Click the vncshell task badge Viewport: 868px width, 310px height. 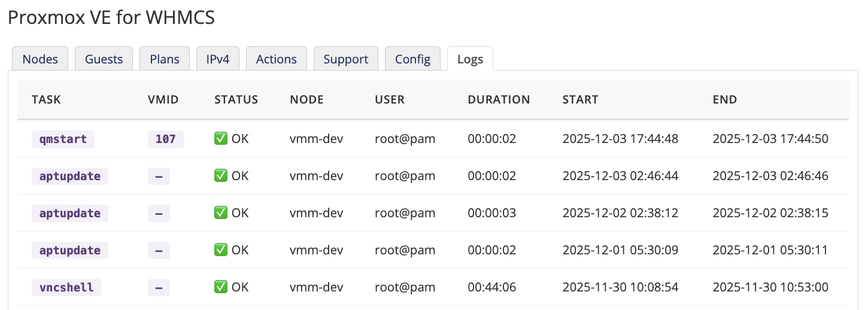pos(66,288)
